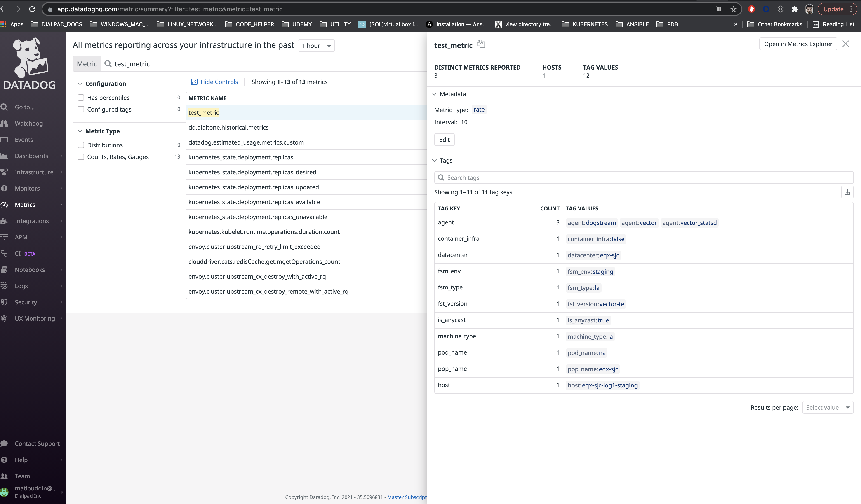Select the kubernetes_state.deployment.replicas metric row
The height and width of the screenshot is (504, 861).
[241, 157]
